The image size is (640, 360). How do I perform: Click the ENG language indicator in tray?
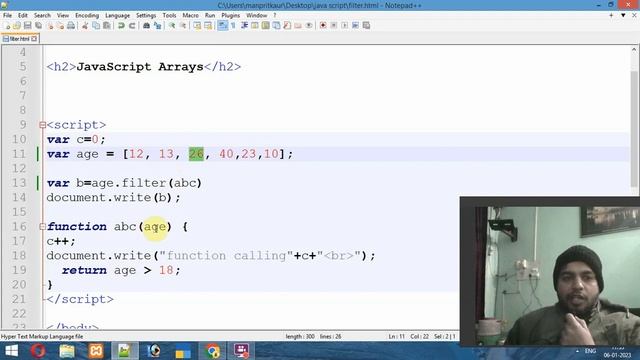point(590,351)
